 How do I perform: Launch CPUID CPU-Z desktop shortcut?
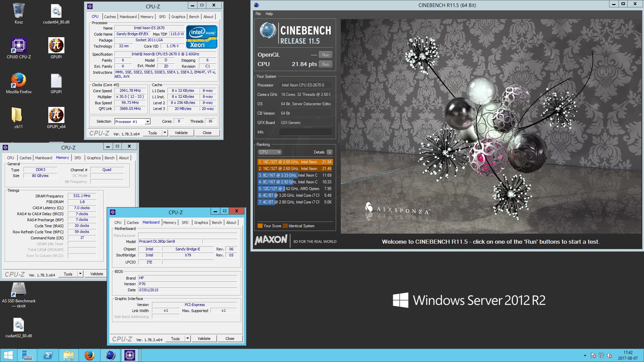(19, 48)
